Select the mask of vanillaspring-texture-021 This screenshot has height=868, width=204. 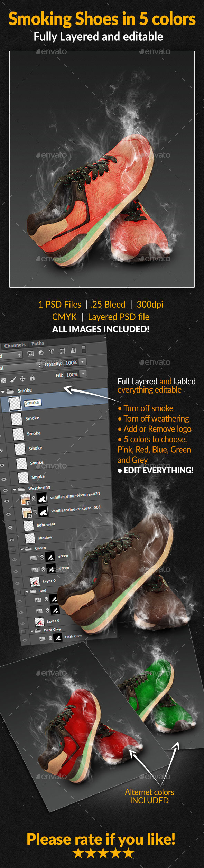pos(42,498)
